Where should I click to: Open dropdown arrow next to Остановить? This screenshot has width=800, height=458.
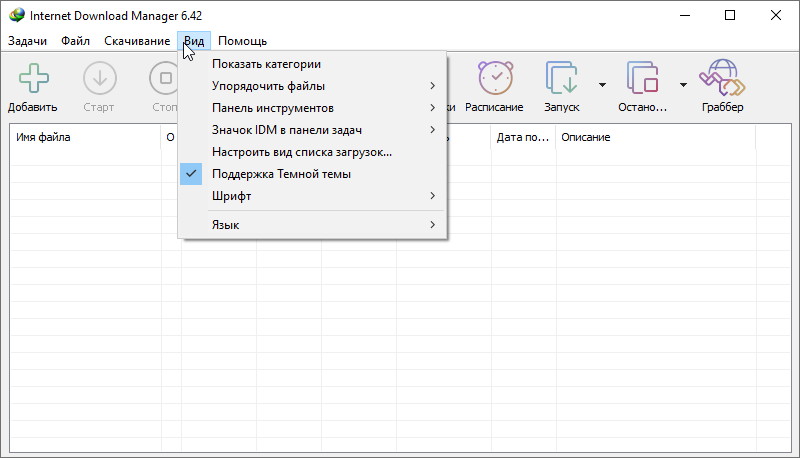pyautogui.click(x=683, y=85)
